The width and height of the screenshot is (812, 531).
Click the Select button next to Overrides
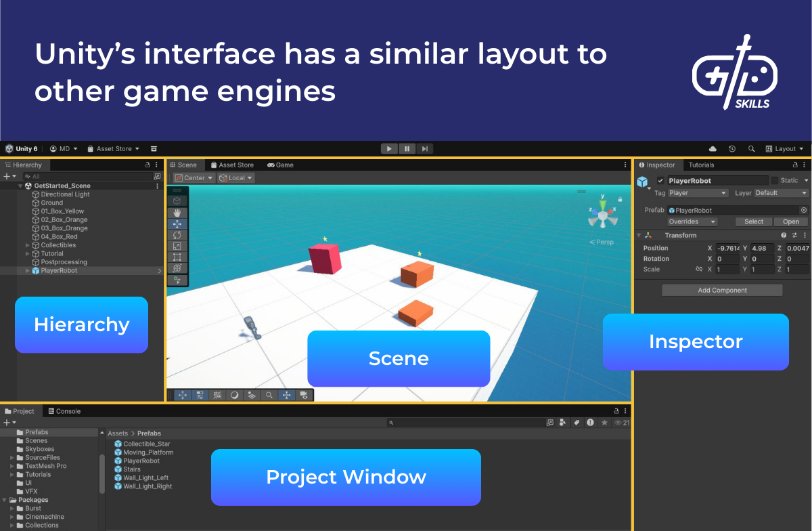(753, 221)
